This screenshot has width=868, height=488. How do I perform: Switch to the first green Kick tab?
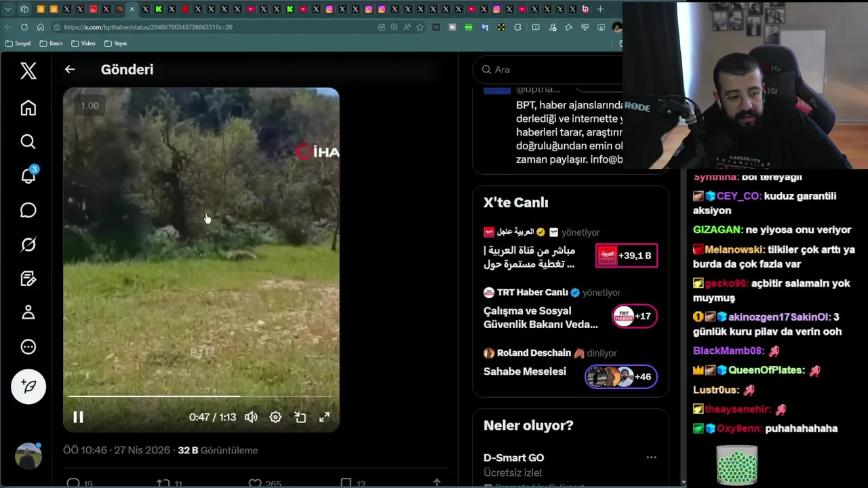pyautogui.click(x=159, y=9)
